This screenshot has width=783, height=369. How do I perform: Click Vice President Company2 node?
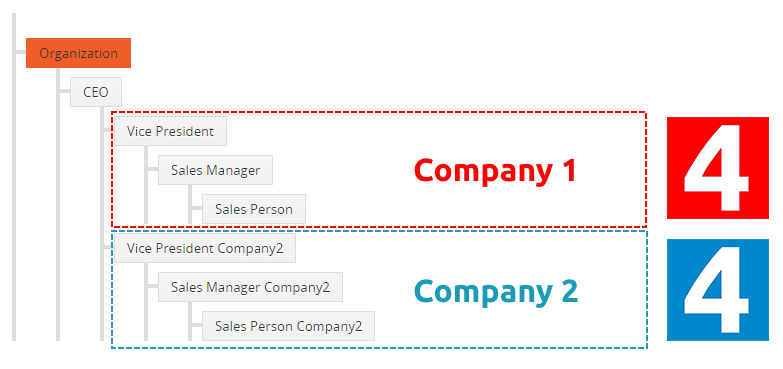(205, 248)
